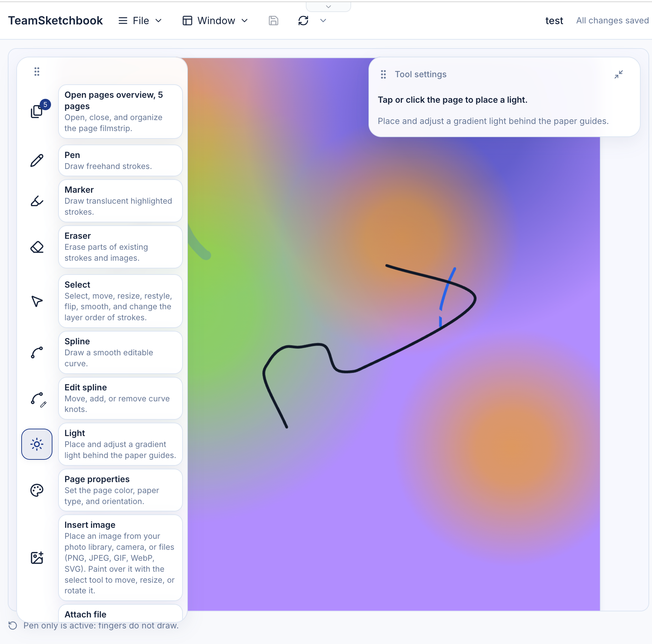Click 'Tap or click the page to place a light' text
Screen dimensions: 652x644
(x=453, y=100)
